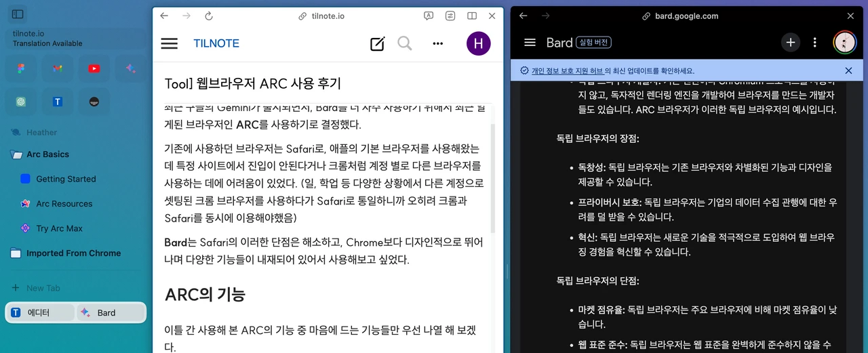
Task: Click New Tab in the sidebar
Action: pos(43,288)
